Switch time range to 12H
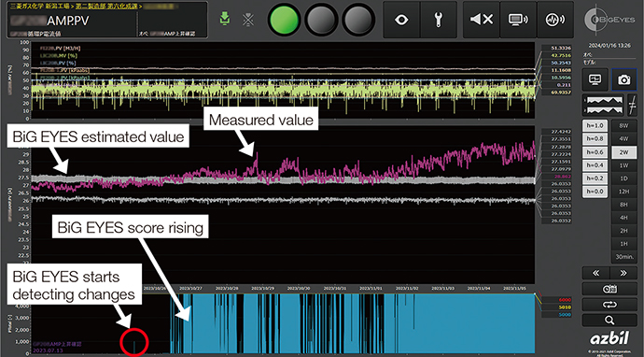Screen dimensions: 644x357 coord(623,192)
